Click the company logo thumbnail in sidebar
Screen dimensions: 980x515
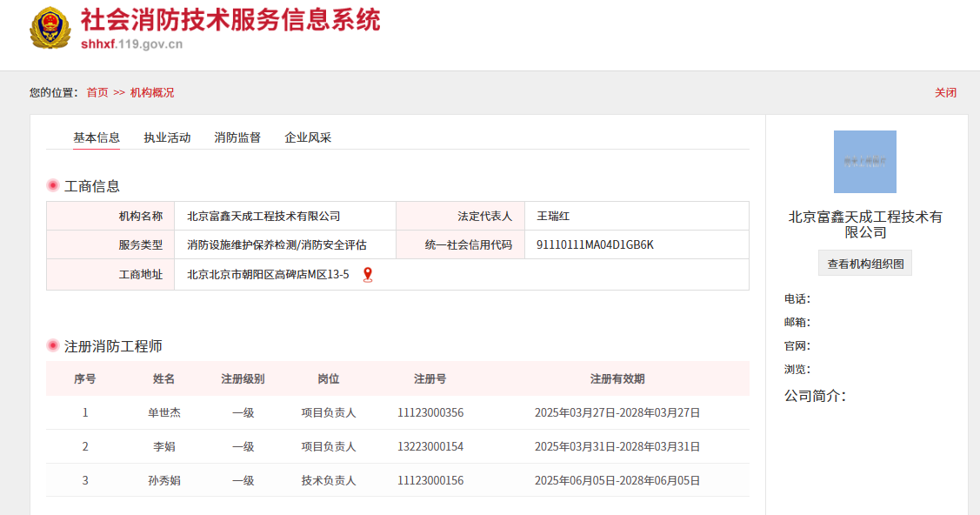pos(864,163)
